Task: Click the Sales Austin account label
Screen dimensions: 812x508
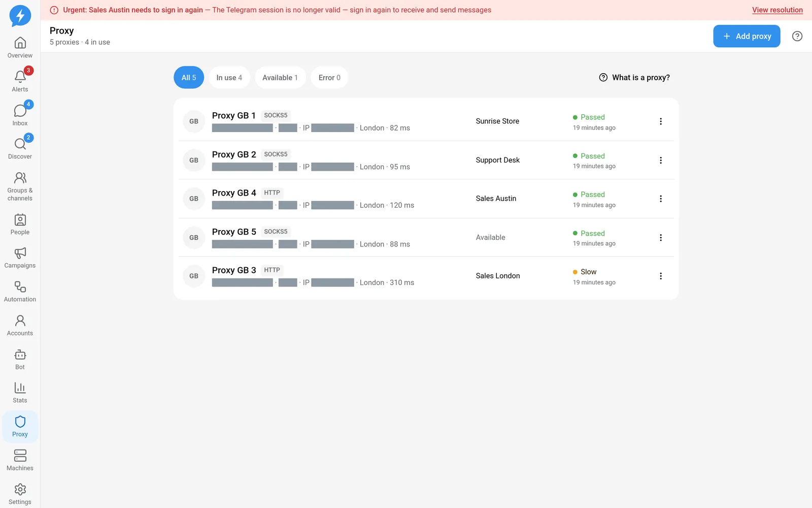Action: pyautogui.click(x=496, y=199)
